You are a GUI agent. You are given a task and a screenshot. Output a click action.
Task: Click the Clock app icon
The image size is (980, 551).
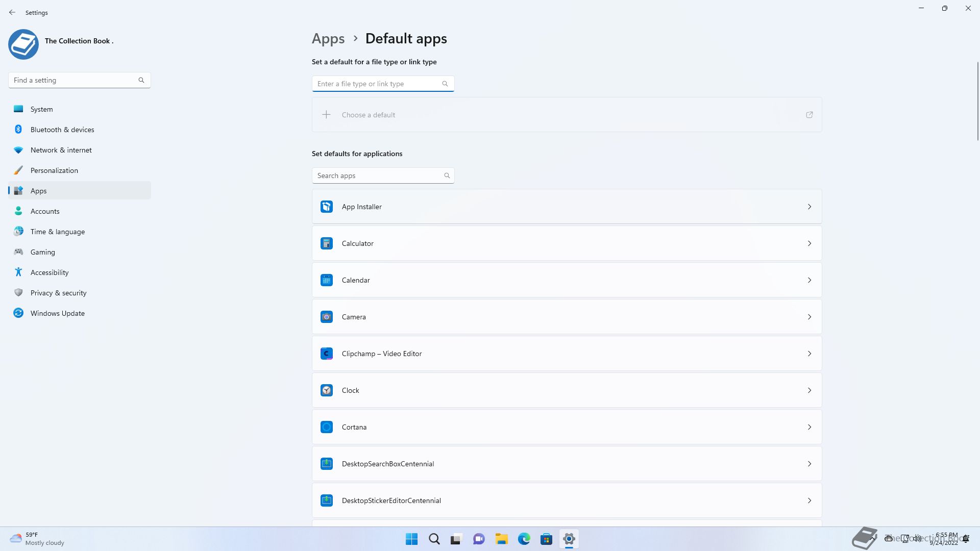[327, 390]
